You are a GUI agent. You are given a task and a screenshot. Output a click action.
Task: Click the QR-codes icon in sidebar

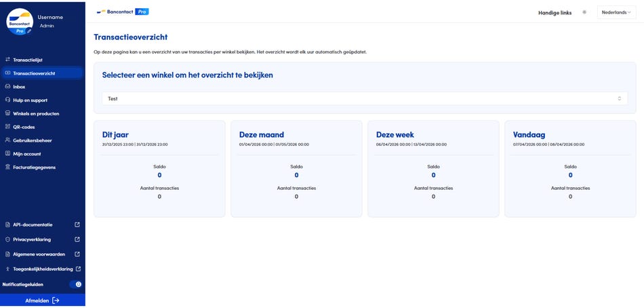click(x=7, y=127)
